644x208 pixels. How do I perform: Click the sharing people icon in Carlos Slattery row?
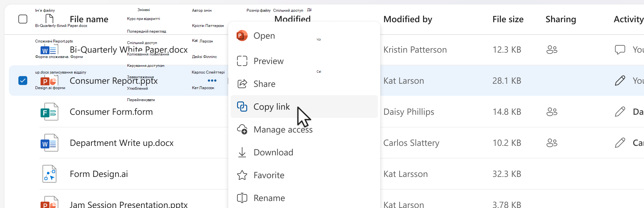552,143
